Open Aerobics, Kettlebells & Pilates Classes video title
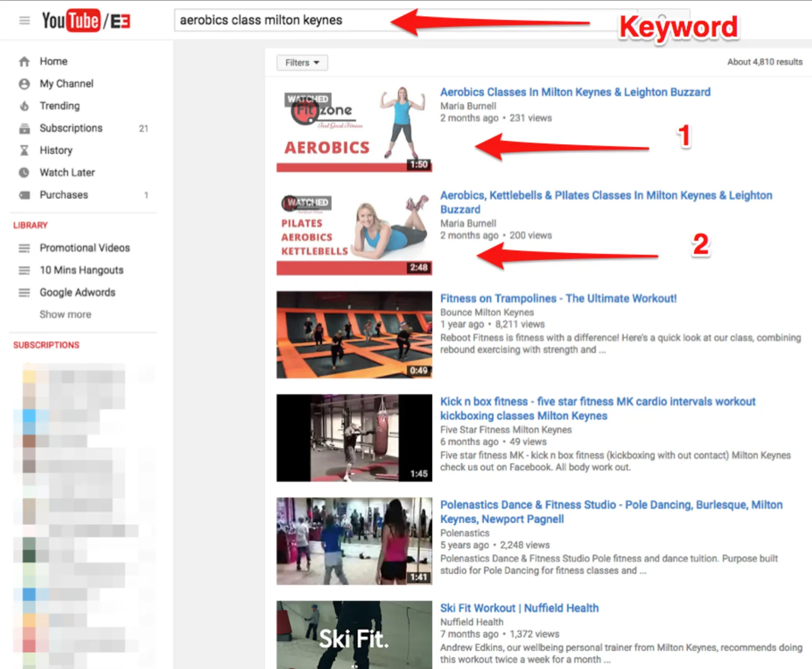812x669 pixels. 606,203
